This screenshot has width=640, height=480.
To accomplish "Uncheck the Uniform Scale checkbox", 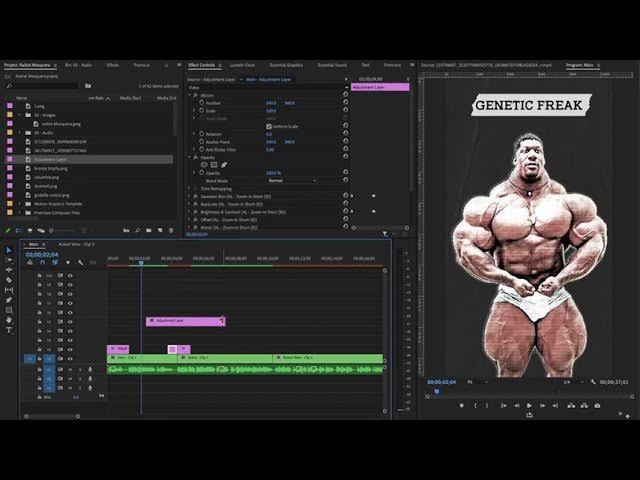I will [269, 127].
